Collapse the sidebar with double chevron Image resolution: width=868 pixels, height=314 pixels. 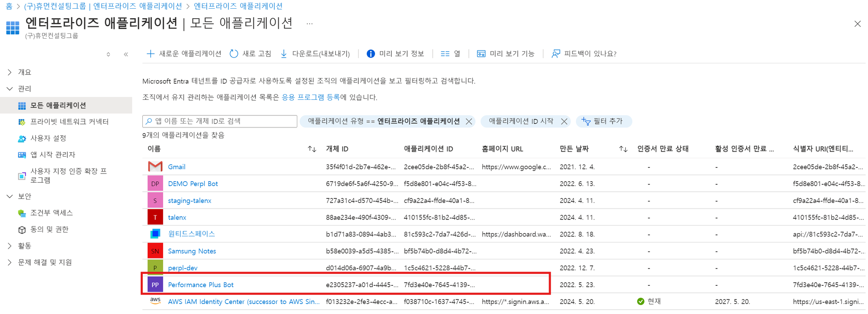tap(126, 54)
